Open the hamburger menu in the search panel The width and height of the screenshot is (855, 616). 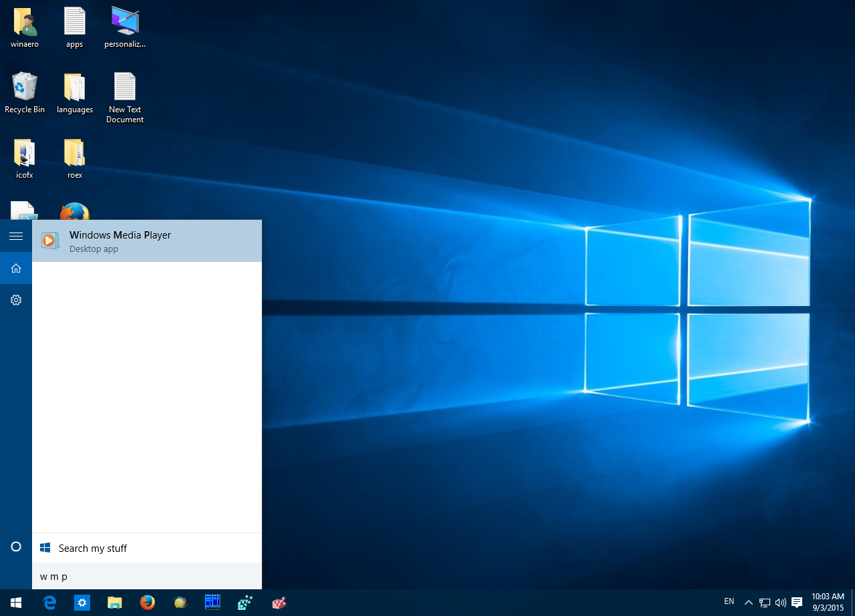click(x=15, y=235)
